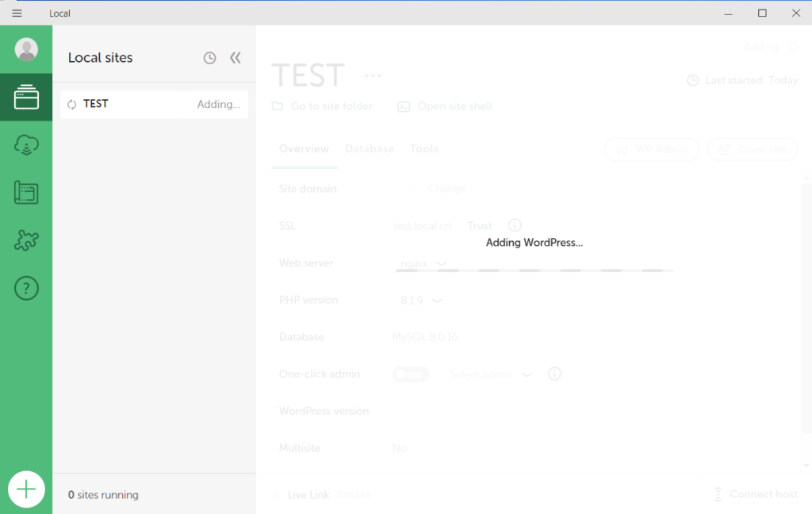Click the recent sites clock icon
Viewport: 812px width, 514px height.
[209, 58]
